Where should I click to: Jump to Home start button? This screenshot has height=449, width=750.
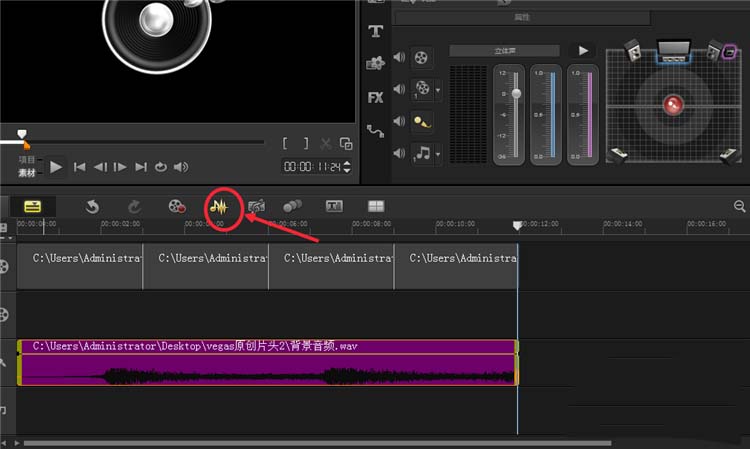[x=79, y=167]
